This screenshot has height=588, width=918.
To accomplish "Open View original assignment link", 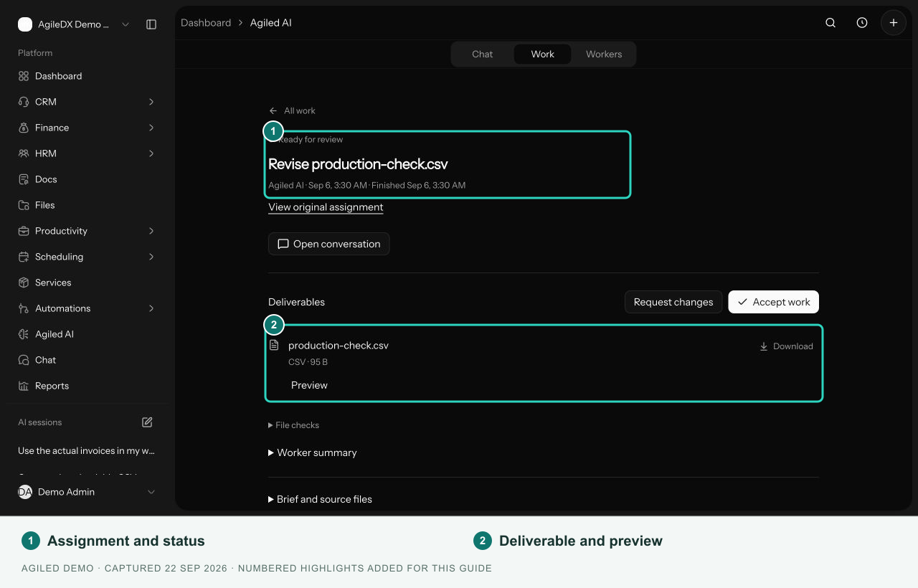I will 326,207.
